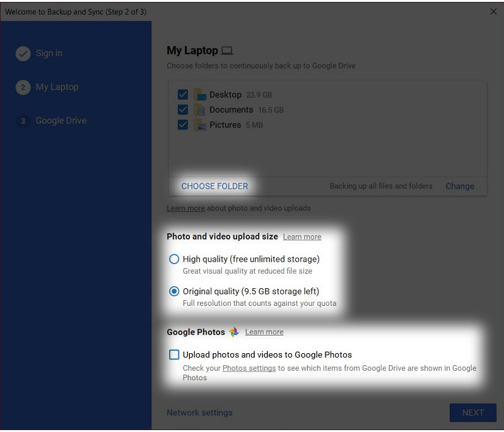Click the Google Photos pinwheel icon
This screenshot has width=504, height=432.
[x=234, y=332]
